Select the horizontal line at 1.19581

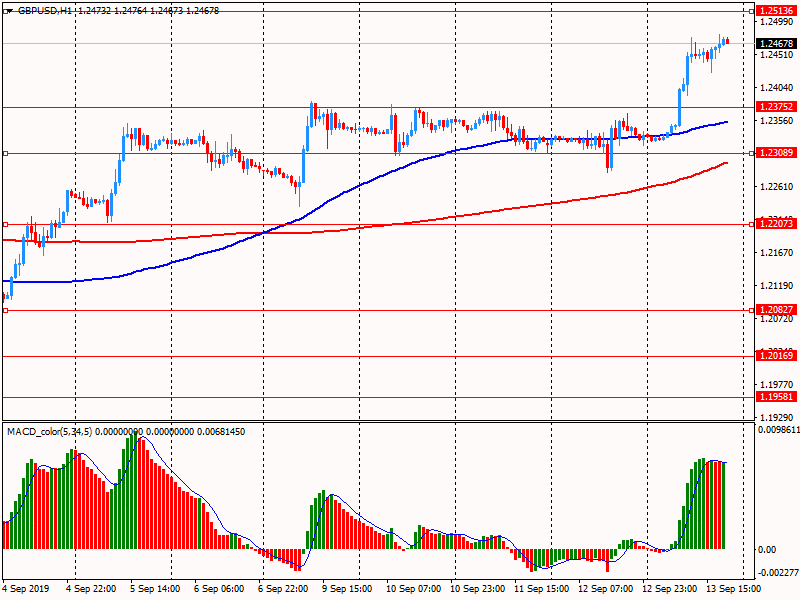pos(378,397)
